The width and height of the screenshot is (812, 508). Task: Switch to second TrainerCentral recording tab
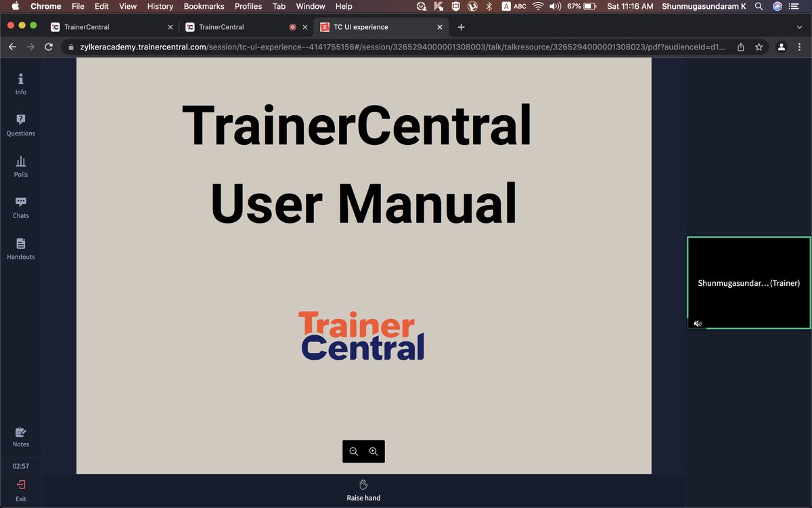pyautogui.click(x=245, y=27)
